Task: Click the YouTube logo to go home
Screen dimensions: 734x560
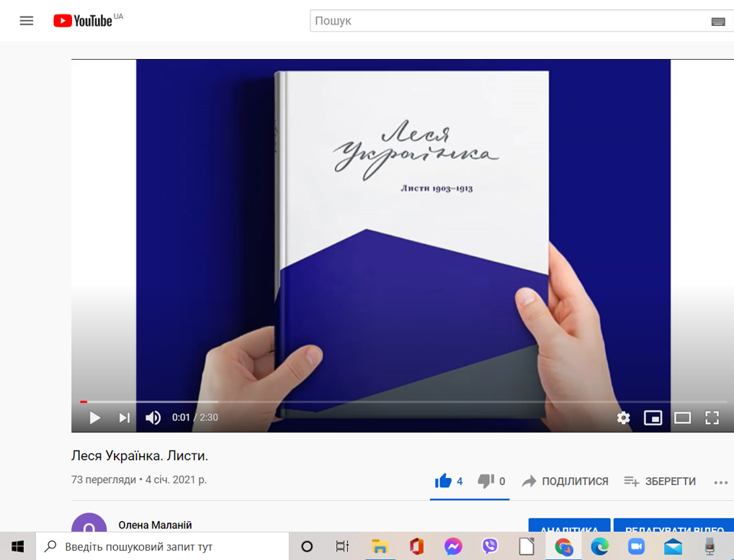Action: coord(84,21)
